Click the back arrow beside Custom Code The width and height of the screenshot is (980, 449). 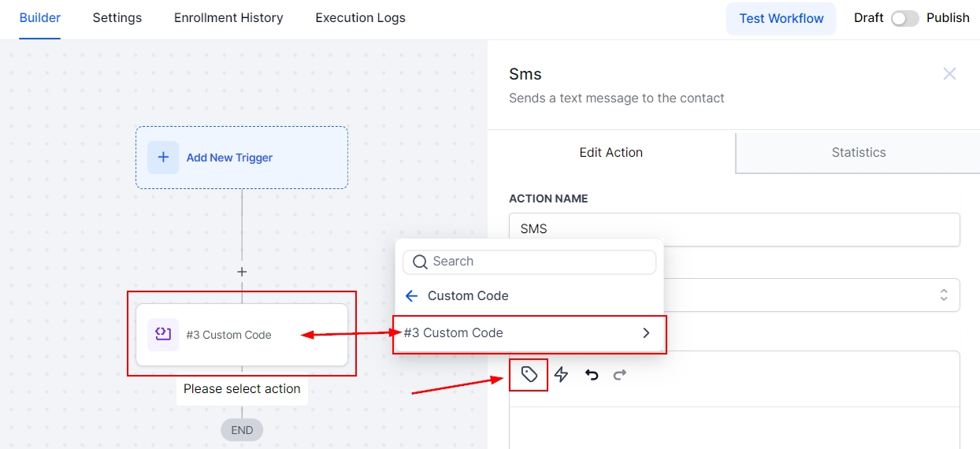click(x=411, y=296)
